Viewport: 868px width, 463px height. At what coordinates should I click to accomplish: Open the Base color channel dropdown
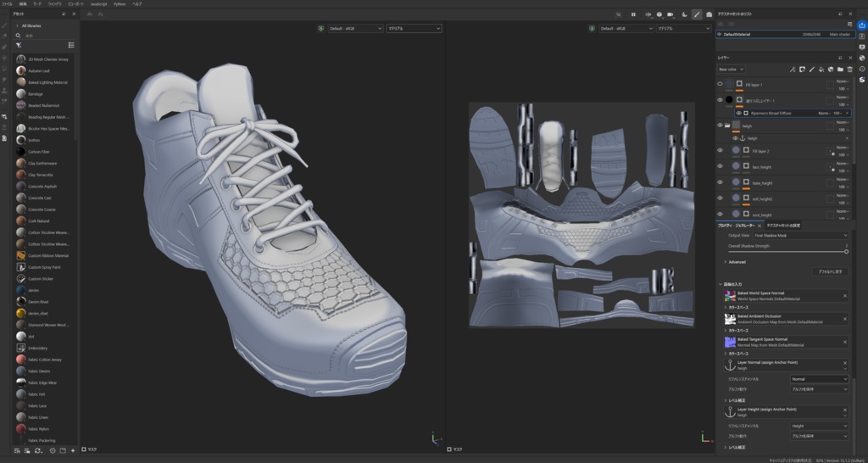tap(731, 70)
